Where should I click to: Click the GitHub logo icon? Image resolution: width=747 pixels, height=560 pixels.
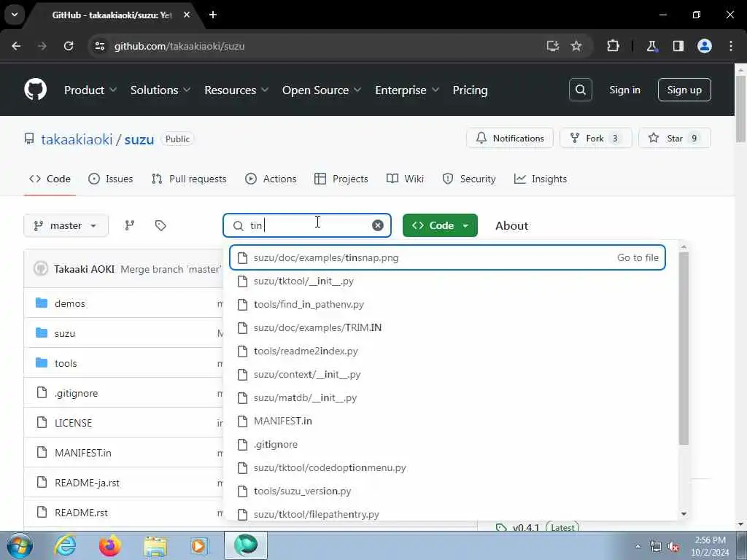[35, 90]
